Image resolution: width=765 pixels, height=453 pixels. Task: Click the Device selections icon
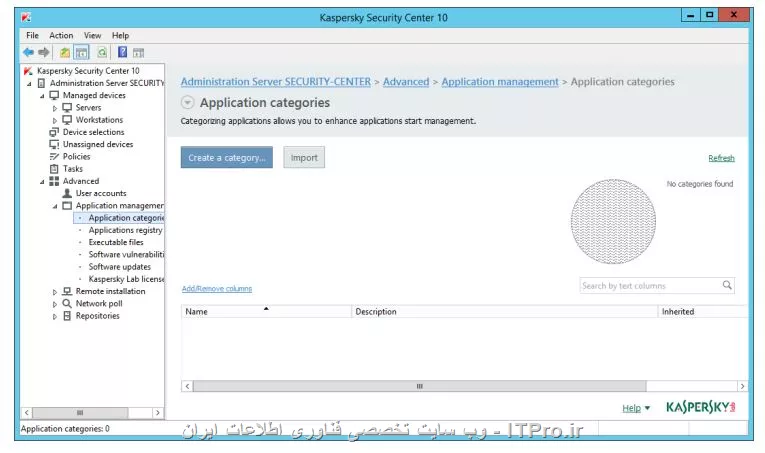coord(54,132)
